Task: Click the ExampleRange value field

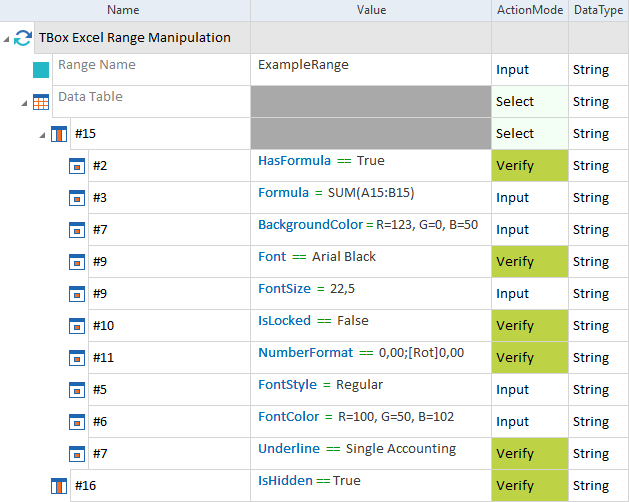Action: click(x=370, y=66)
